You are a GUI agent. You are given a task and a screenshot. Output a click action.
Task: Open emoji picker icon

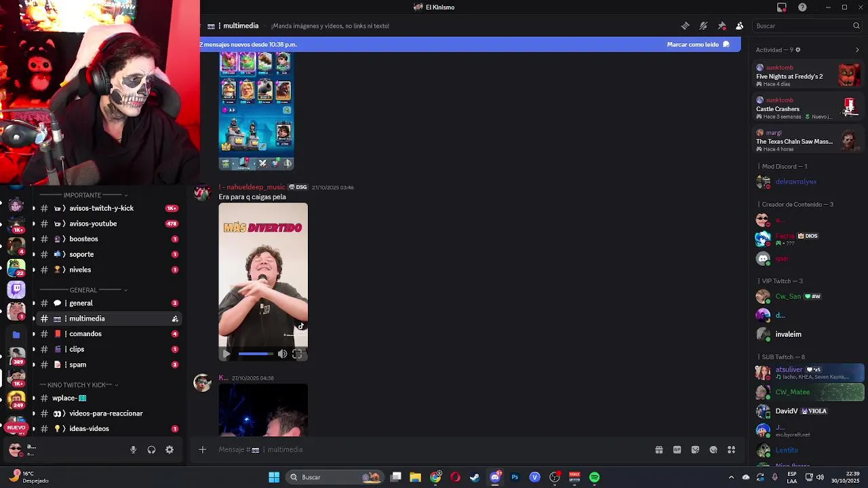[x=713, y=449]
